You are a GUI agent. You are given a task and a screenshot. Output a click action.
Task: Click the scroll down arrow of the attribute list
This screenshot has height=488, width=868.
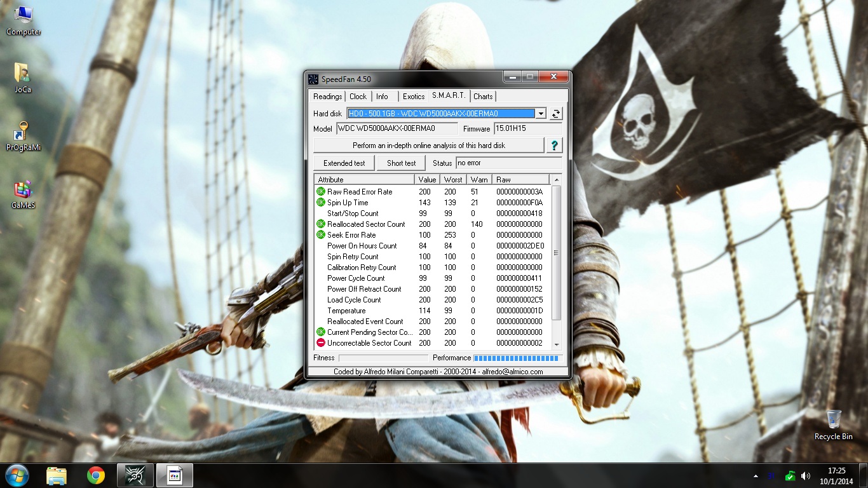(557, 344)
